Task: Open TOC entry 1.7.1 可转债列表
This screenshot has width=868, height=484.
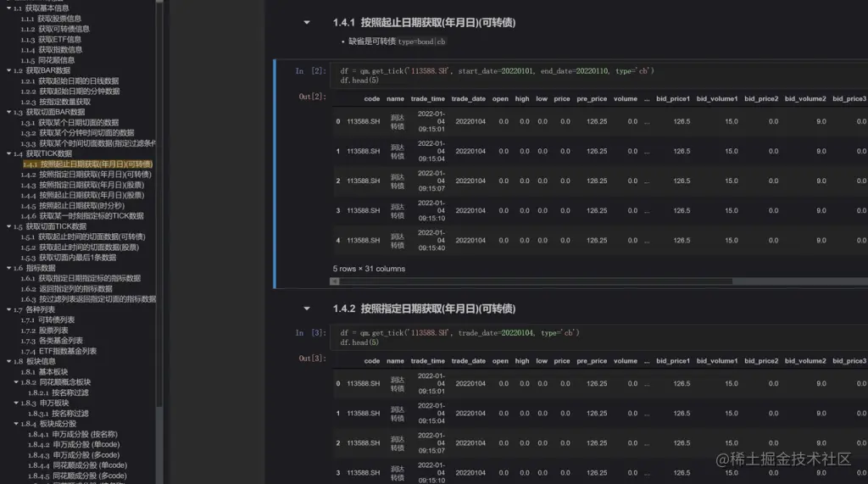Action: coord(47,320)
